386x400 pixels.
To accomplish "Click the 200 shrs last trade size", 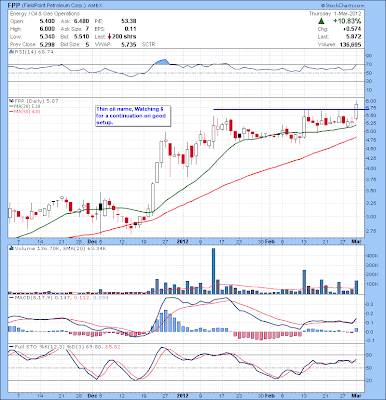I will (124, 37).
